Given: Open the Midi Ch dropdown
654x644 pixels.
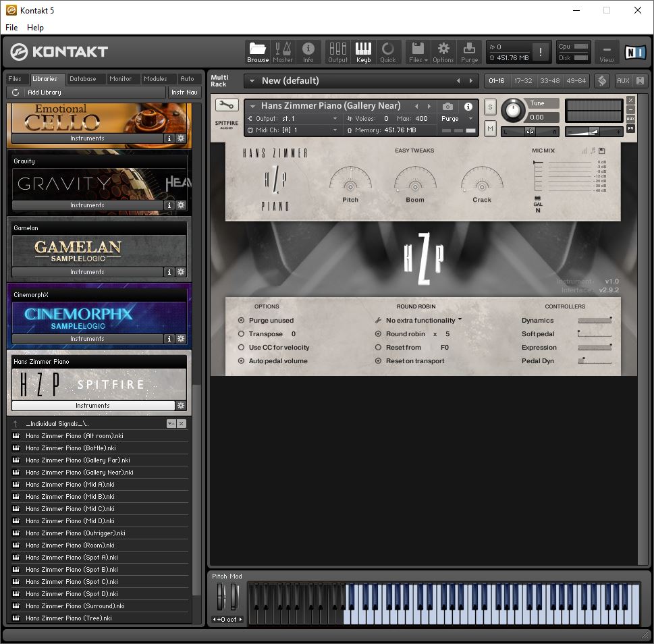Looking at the screenshot, I should tap(335, 130).
